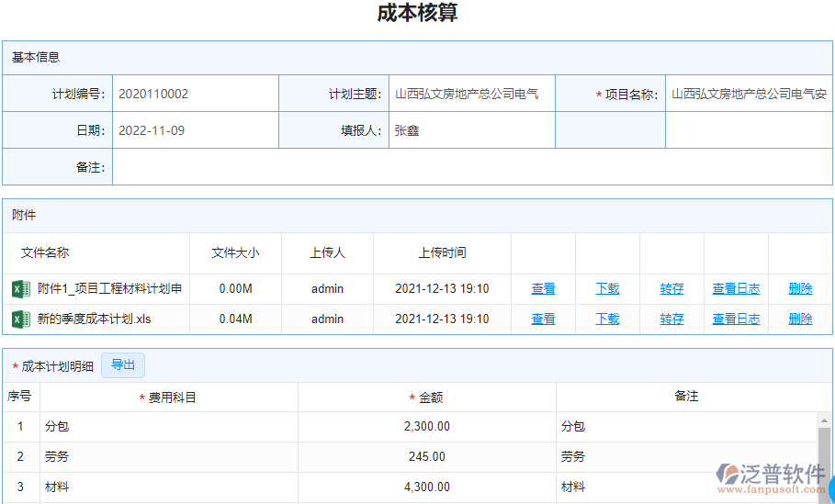Viewport: 835px width, 504px height.
Task: Click 材料 in the 备注 column
Action: pos(573,487)
